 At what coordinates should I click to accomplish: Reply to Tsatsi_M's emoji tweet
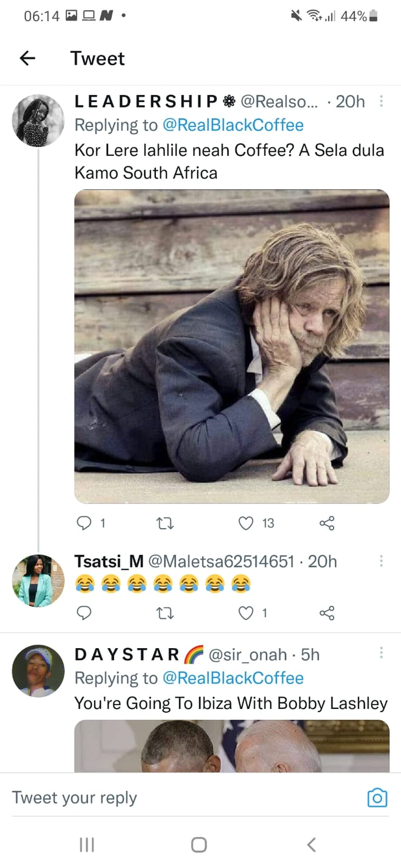coord(83,613)
